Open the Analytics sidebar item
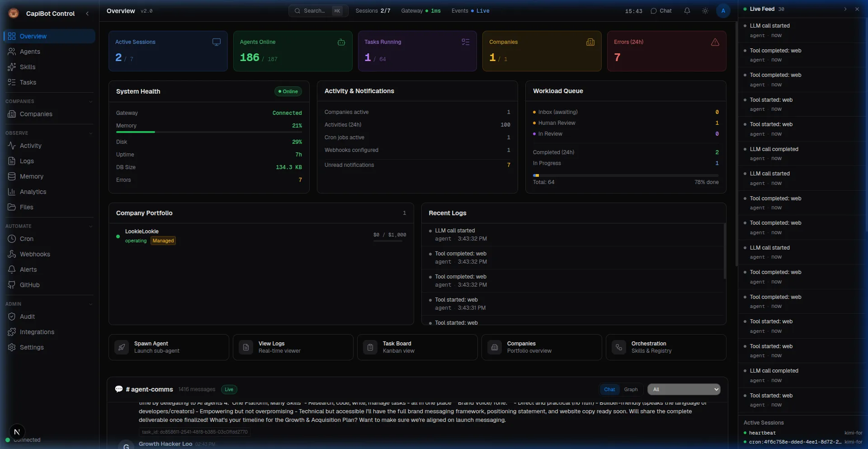 coord(33,192)
